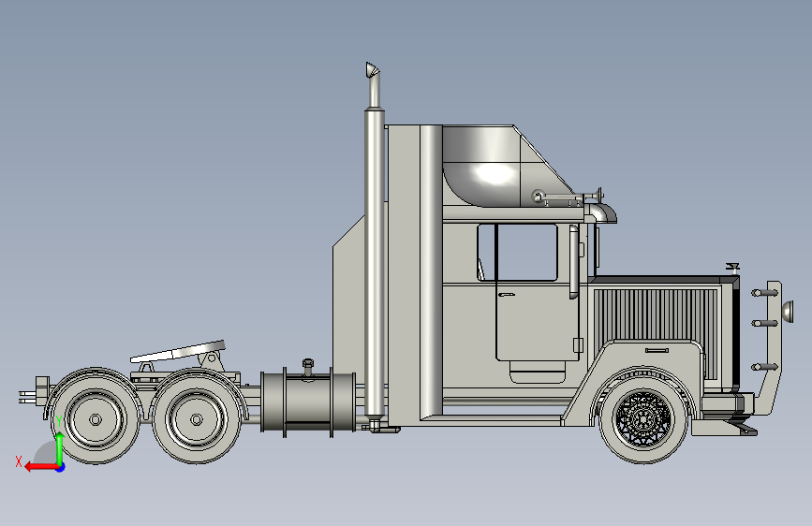812x526 pixels.
Task: Select the cylindrical fuel tank
Action: [307, 402]
